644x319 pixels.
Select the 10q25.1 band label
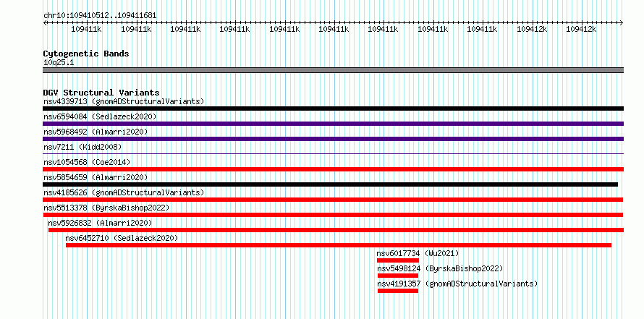pos(59,63)
